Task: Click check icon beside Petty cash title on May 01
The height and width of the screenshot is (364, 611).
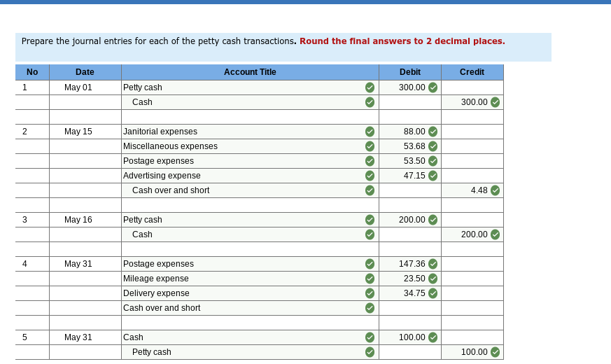Action: pyautogui.click(x=370, y=87)
